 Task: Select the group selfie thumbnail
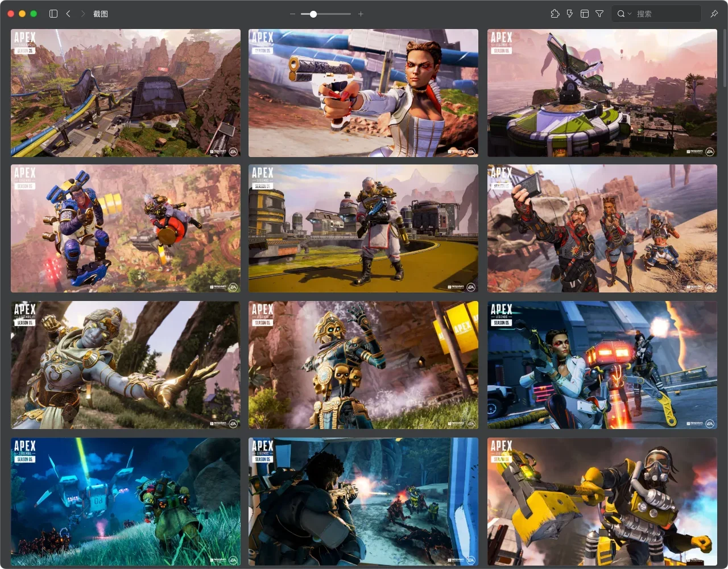[602, 229]
